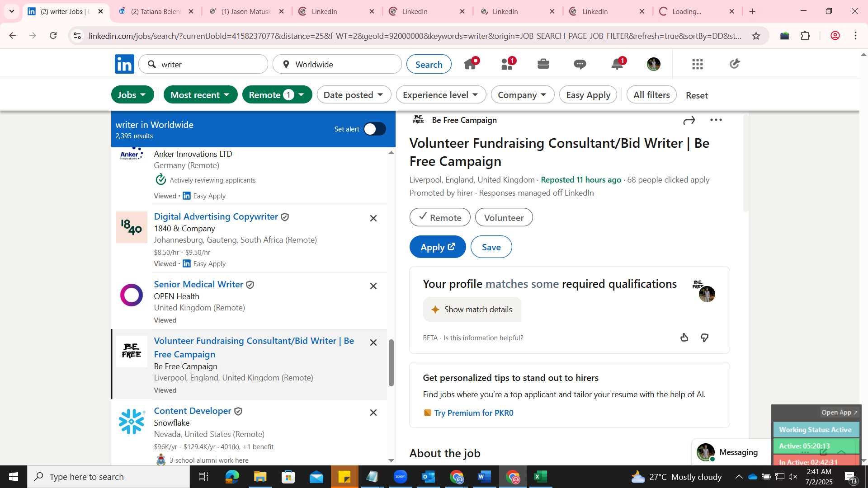
Task: Click Try Premium for PKR0 link
Action: 473,413
